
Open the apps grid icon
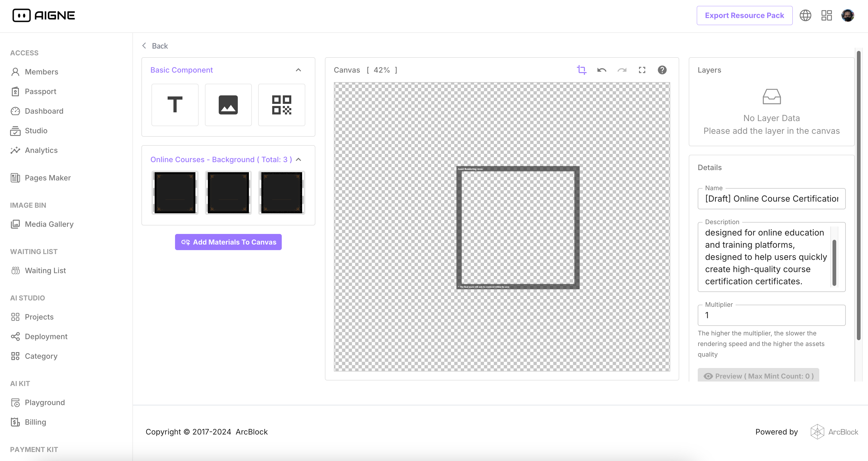[826, 16]
